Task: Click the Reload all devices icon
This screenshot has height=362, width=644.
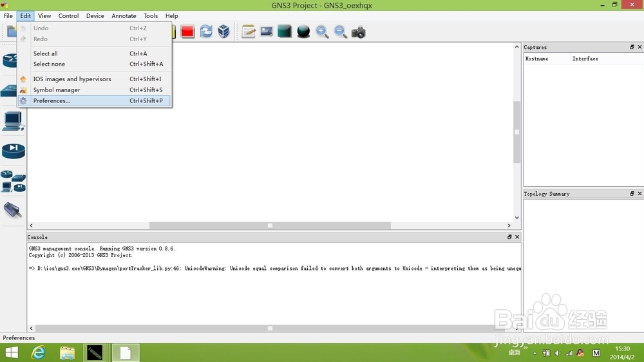Action: (206, 32)
